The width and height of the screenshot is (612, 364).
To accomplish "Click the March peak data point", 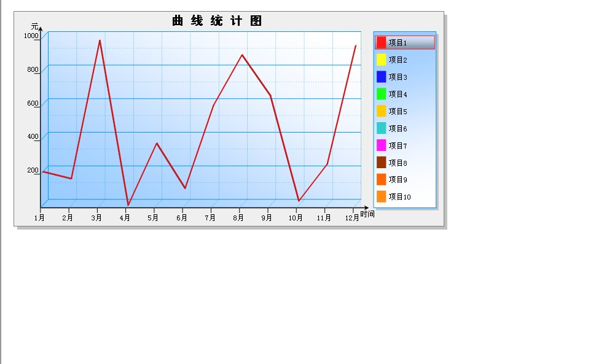I will pyautogui.click(x=100, y=40).
